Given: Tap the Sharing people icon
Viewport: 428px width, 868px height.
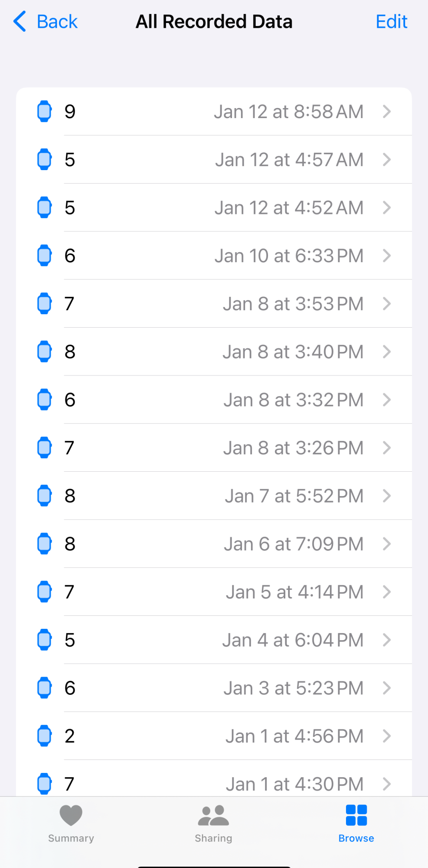Looking at the screenshot, I should pos(213,815).
